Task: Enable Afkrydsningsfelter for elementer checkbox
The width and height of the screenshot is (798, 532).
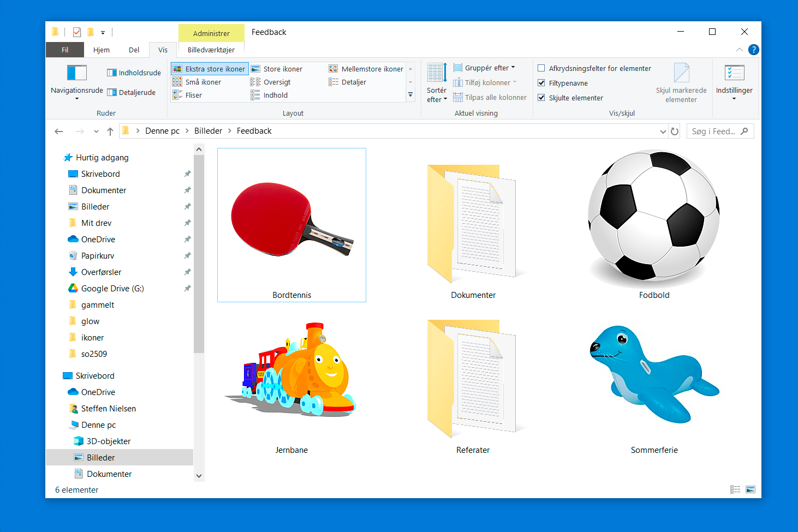Action: tap(541, 68)
